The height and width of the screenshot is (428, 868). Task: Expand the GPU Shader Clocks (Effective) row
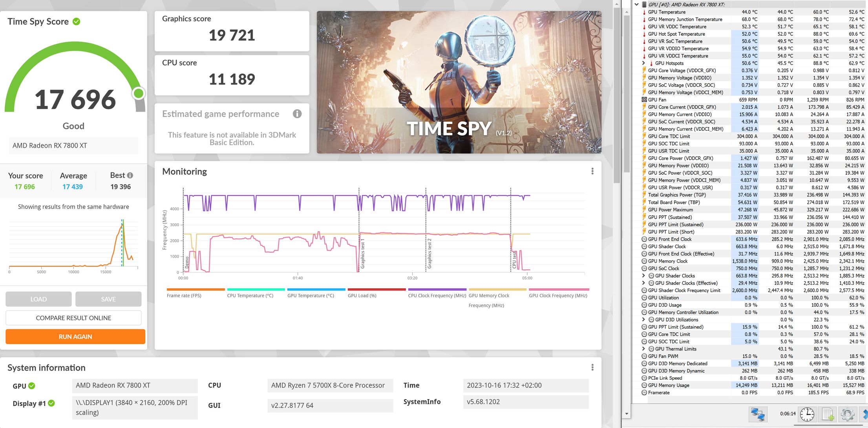coord(643,283)
